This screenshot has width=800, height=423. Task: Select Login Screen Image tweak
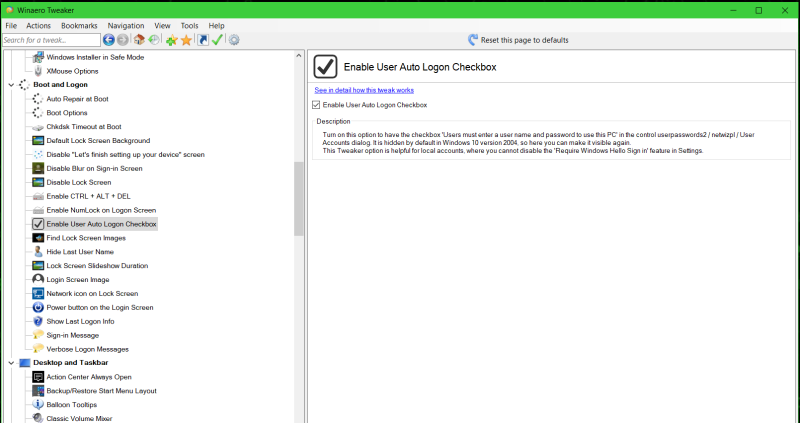point(78,280)
